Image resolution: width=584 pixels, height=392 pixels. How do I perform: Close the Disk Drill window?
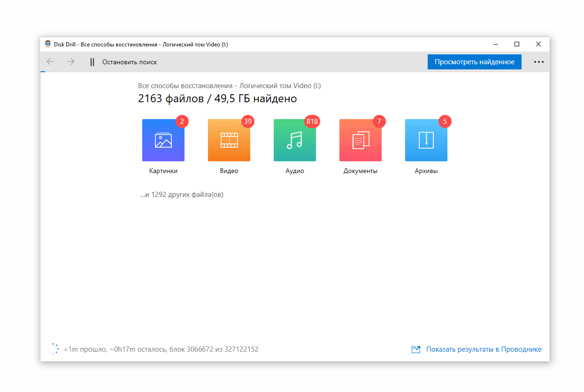(538, 44)
